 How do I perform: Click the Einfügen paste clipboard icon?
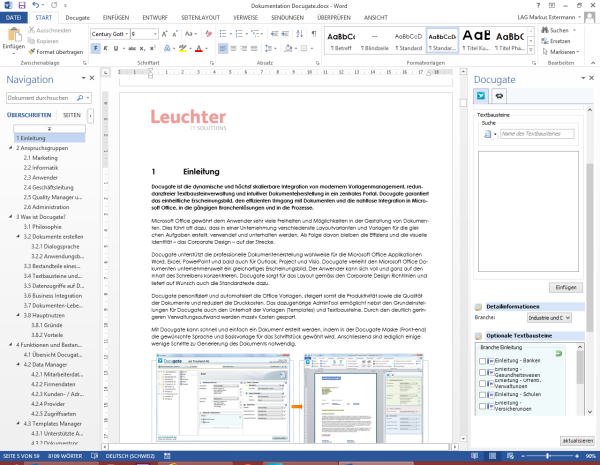(14, 35)
